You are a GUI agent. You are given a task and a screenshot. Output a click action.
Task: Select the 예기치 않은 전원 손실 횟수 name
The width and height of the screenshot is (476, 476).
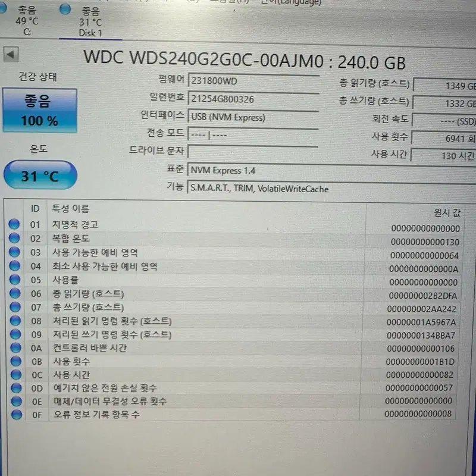[105, 388]
